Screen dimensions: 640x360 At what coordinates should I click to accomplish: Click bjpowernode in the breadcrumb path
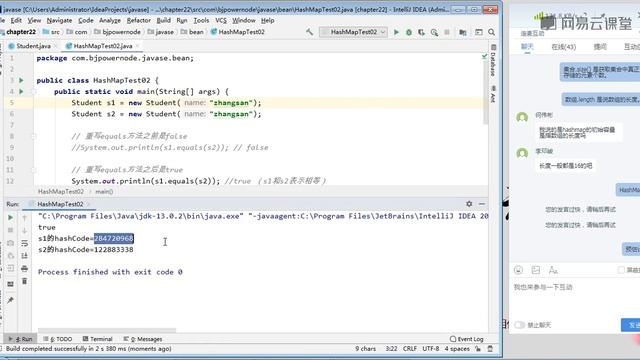[118, 32]
